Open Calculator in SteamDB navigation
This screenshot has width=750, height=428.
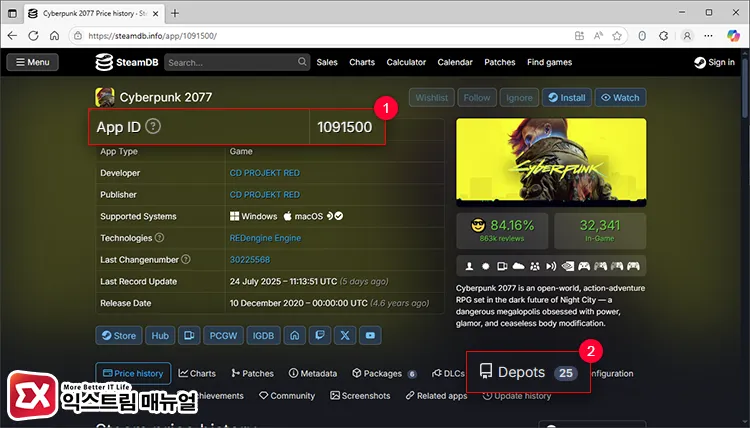[406, 62]
